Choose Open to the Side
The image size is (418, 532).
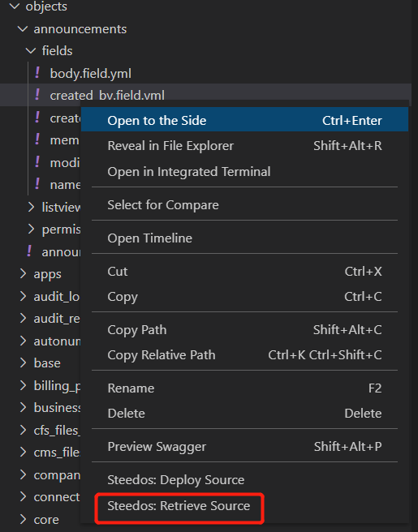pos(244,120)
